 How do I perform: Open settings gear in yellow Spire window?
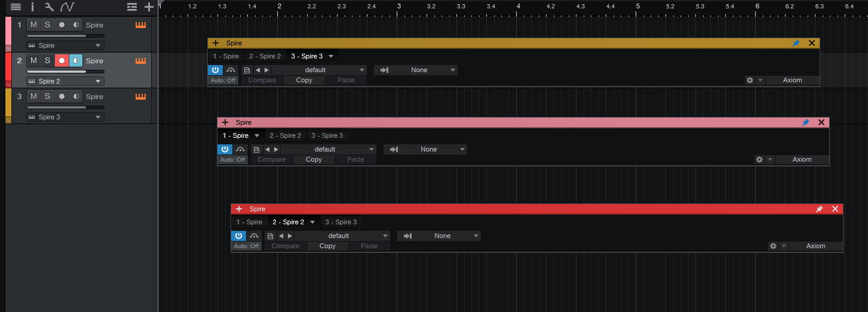coord(750,80)
